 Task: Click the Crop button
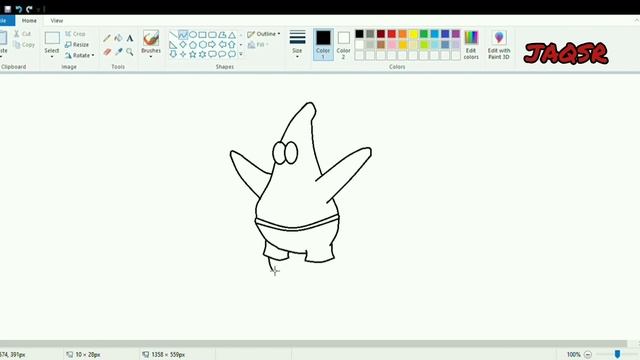click(75, 34)
